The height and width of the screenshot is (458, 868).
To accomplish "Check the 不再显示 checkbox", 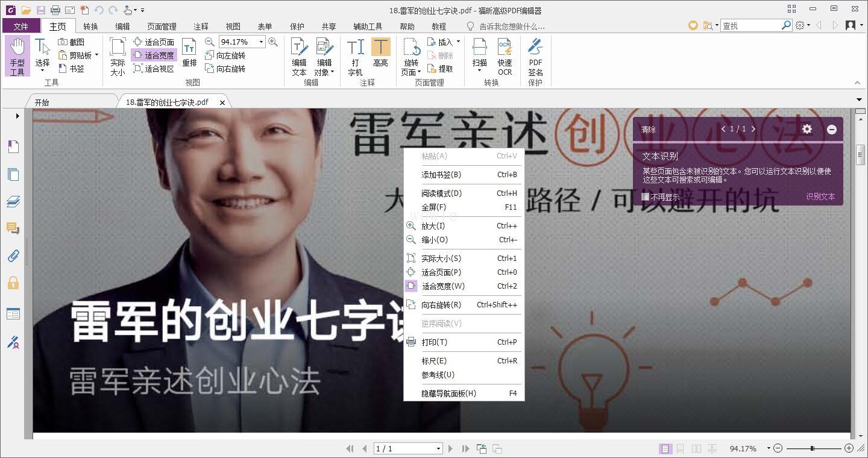I will pyautogui.click(x=645, y=196).
